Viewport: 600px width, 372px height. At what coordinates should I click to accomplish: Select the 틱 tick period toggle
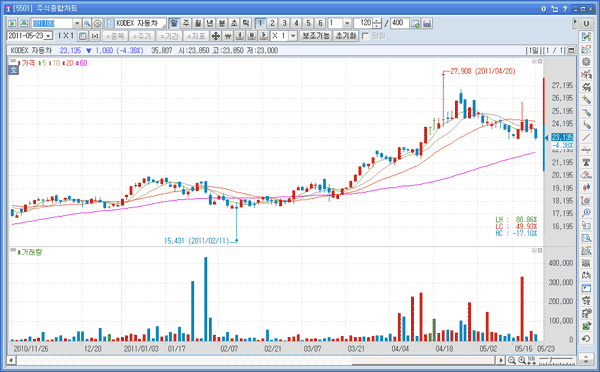pos(246,23)
